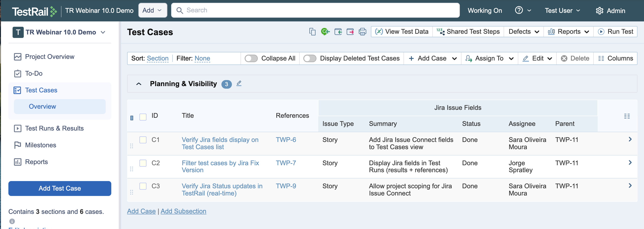
Task: Open the Test User menu
Action: point(562,10)
